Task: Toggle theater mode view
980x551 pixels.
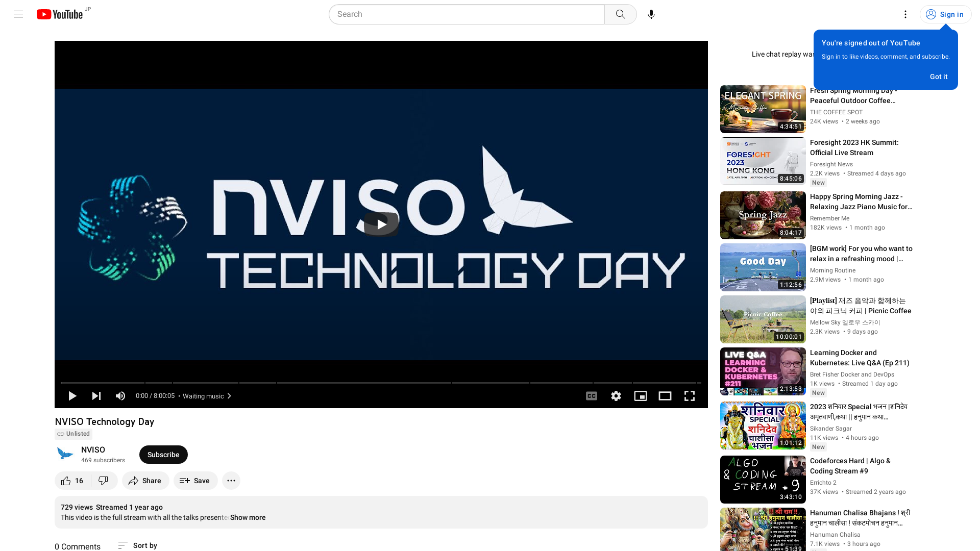Action: click(665, 396)
